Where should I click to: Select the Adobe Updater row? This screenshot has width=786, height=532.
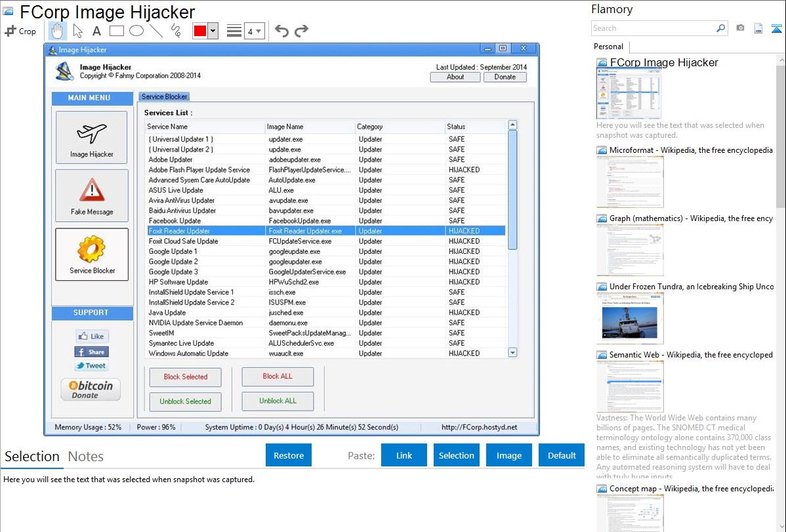coord(325,159)
